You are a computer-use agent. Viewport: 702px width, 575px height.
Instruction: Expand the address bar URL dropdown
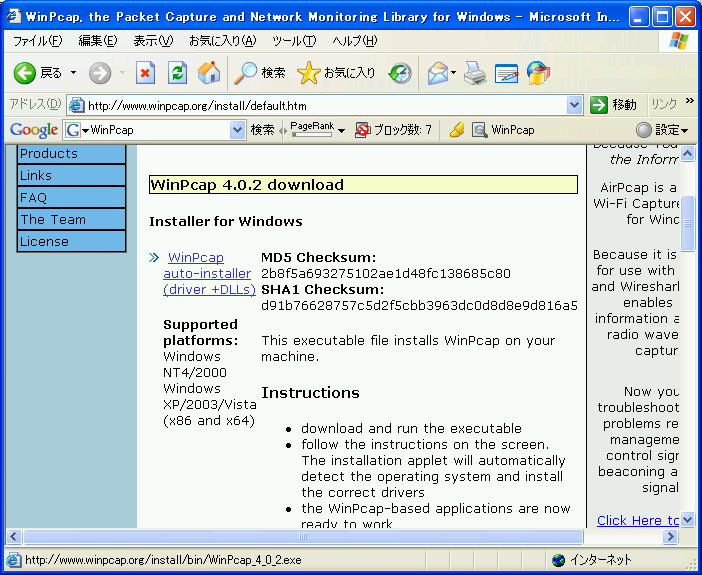[574, 105]
